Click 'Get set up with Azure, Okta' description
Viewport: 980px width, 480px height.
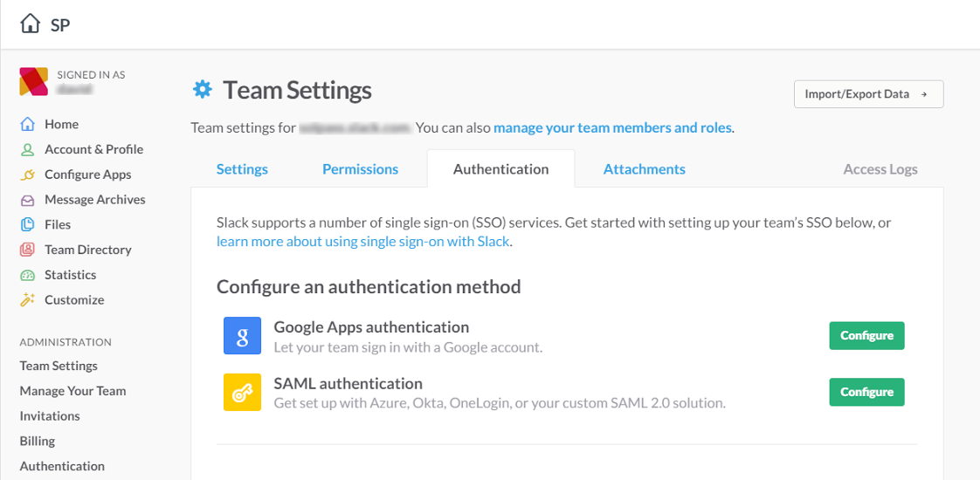[500, 403]
